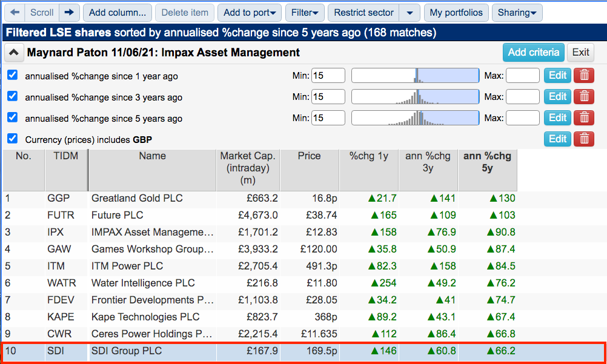This screenshot has height=364, width=607.
Task: Sort by Market Cap. (intraday) column header
Action: pos(248,170)
